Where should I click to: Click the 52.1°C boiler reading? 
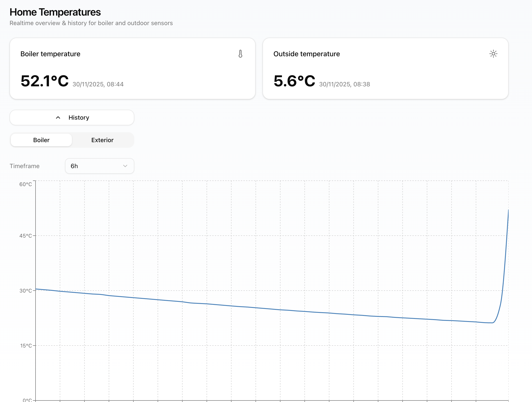tap(44, 81)
